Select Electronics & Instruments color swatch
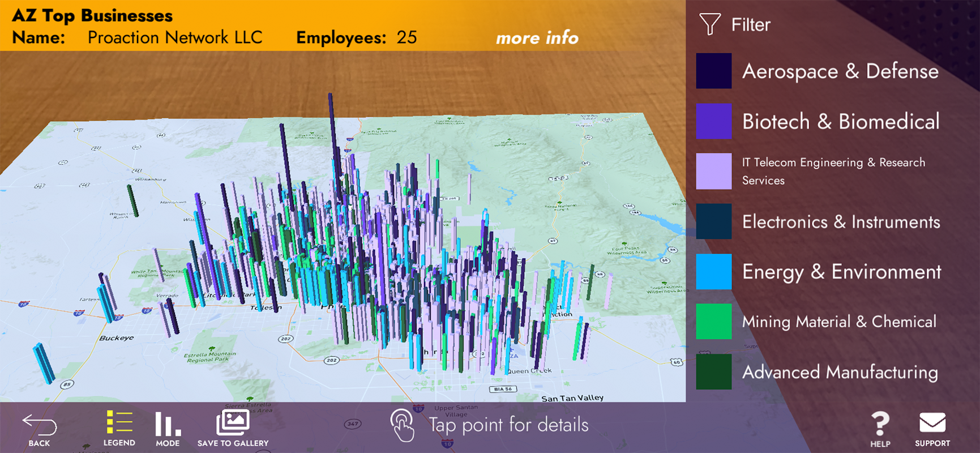The width and height of the screenshot is (980, 453). point(713,221)
